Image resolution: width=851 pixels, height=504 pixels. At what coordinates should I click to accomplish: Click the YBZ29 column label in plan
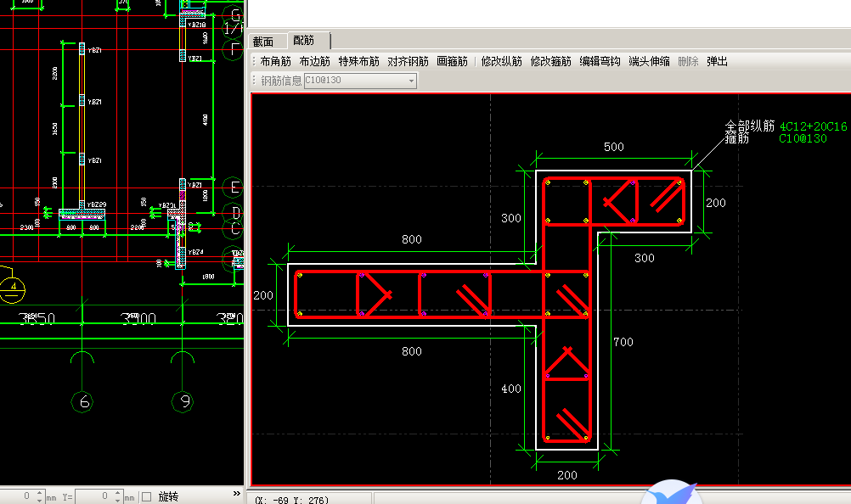pos(97,204)
